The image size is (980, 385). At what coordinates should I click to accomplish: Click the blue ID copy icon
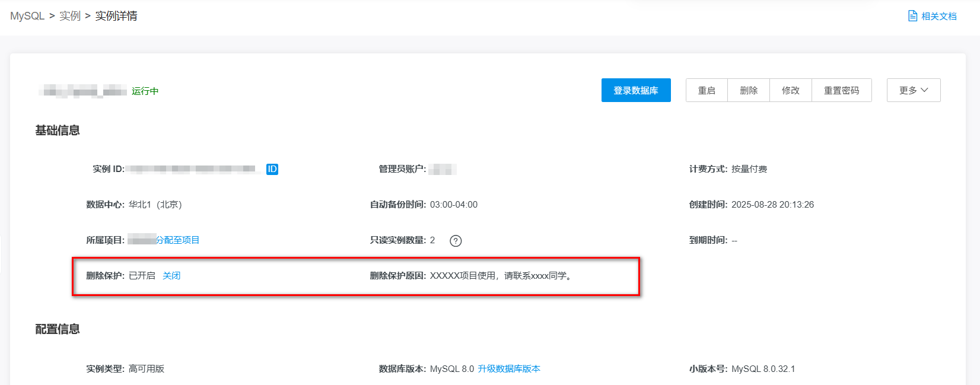[272, 169]
